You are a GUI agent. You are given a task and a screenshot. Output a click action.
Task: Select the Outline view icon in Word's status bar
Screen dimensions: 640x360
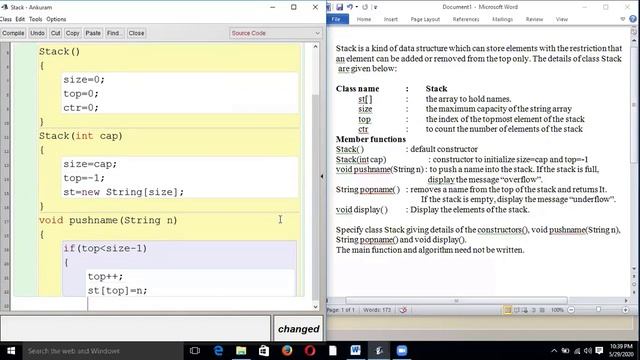pyautogui.click(x=534, y=310)
